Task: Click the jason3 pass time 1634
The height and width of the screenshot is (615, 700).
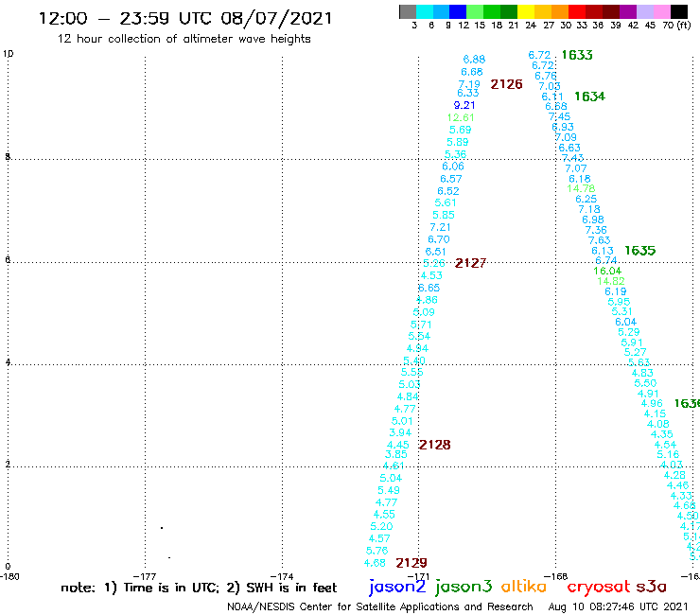Action: pos(589,97)
